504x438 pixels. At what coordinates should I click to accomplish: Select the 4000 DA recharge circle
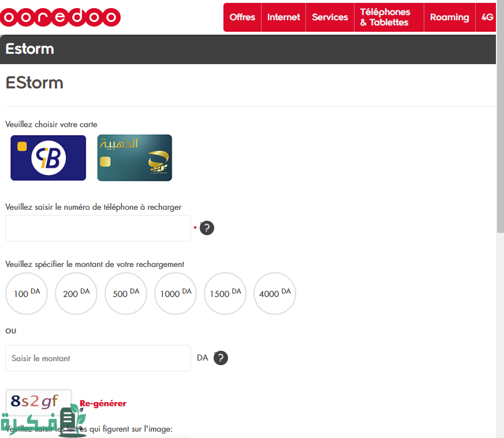pyautogui.click(x=275, y=294)
